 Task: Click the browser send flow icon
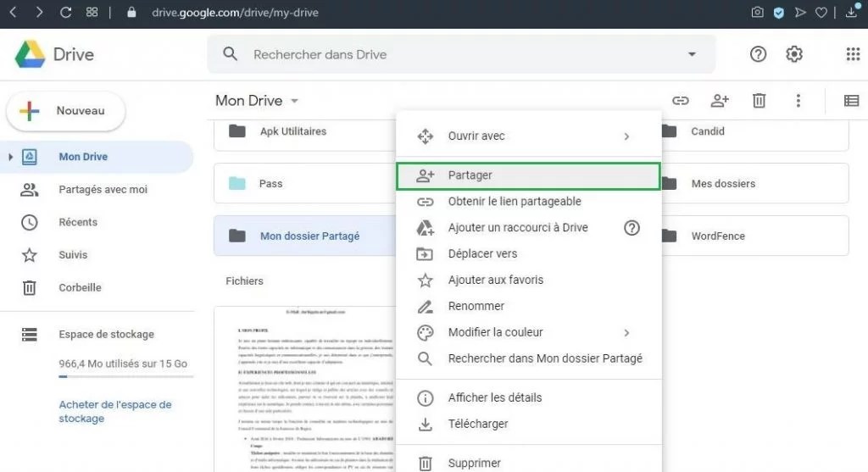click(800, 12)
